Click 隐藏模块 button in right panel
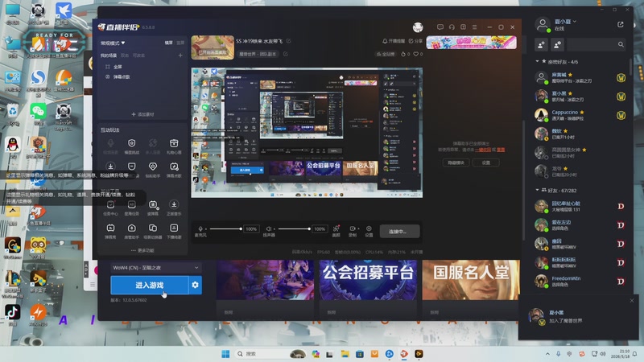 [456, 162]
